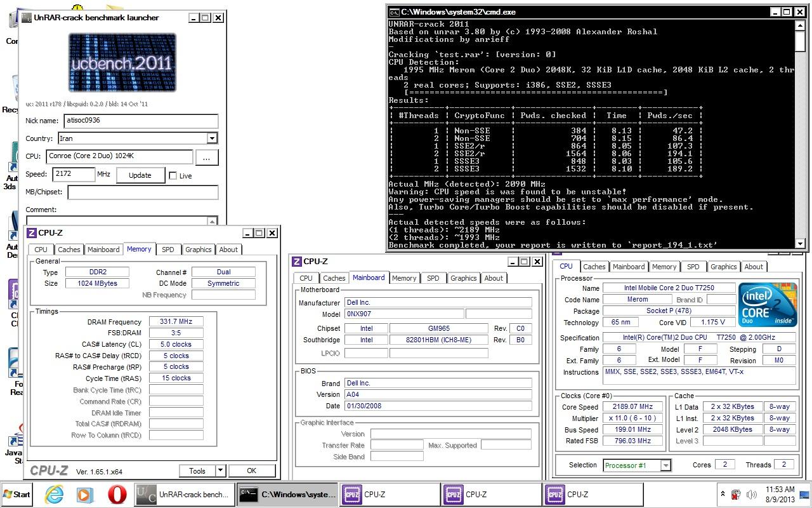This screenshot has width=812, height=508.
Task: Open Mainboard tab in processor CPU-Z window
Action: click(x=629, y=267)
